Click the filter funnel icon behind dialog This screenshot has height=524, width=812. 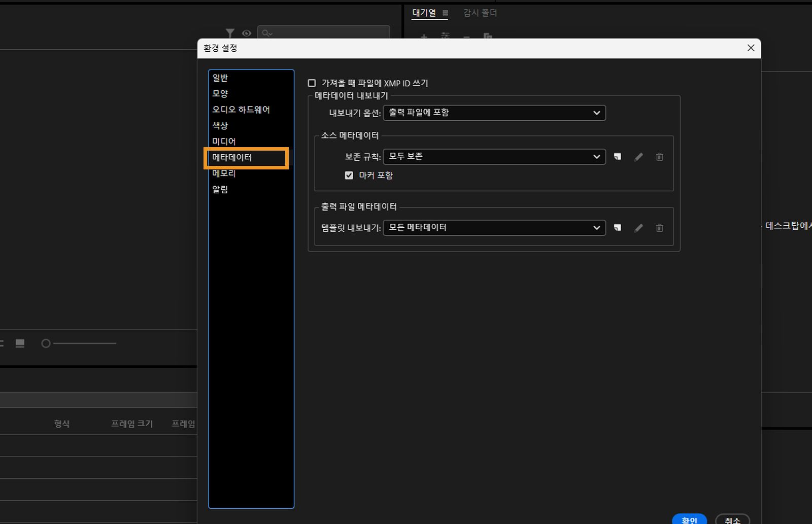tap(230, 33)
